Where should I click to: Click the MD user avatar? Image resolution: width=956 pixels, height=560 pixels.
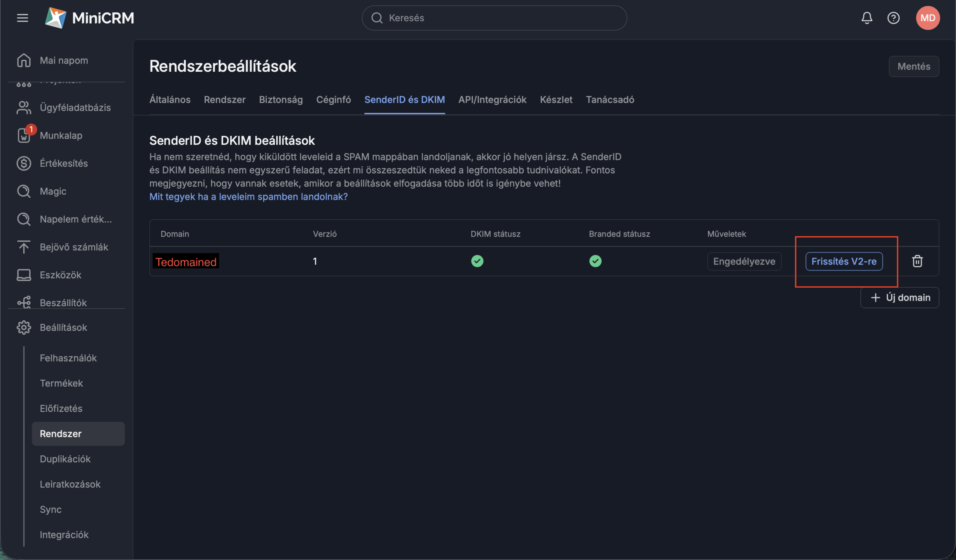(928, 18)
